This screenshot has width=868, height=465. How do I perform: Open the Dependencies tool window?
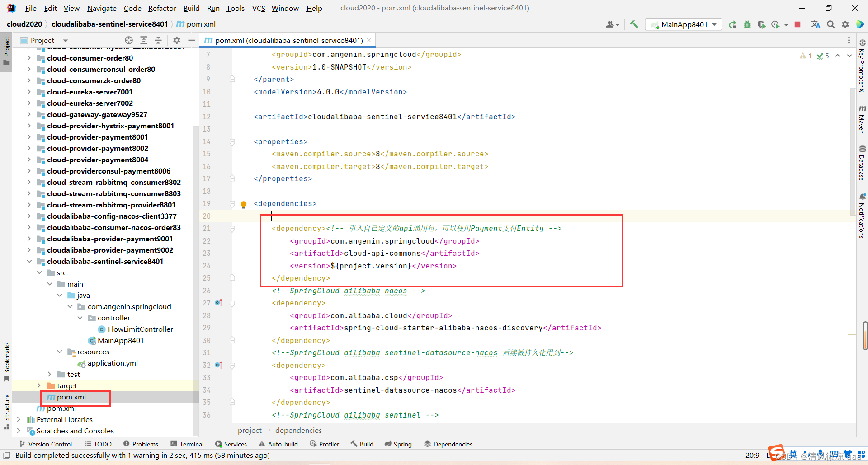tap(448, 444)
